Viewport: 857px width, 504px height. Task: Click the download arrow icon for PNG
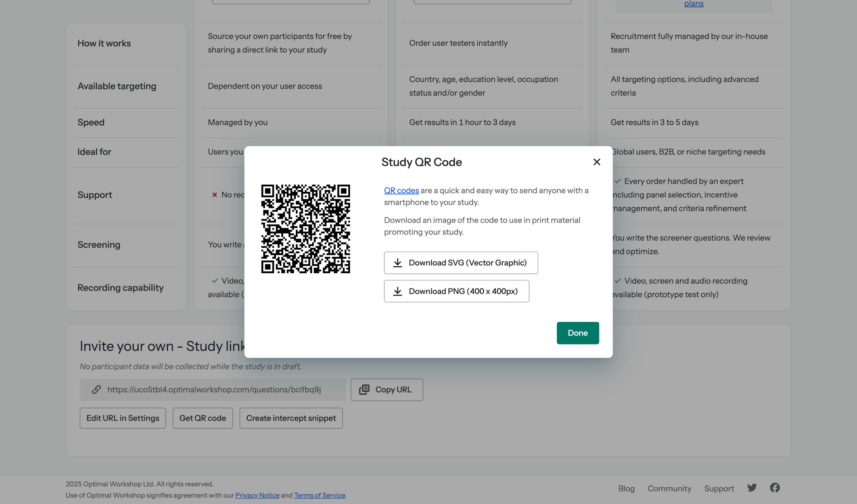click(397, 291)
